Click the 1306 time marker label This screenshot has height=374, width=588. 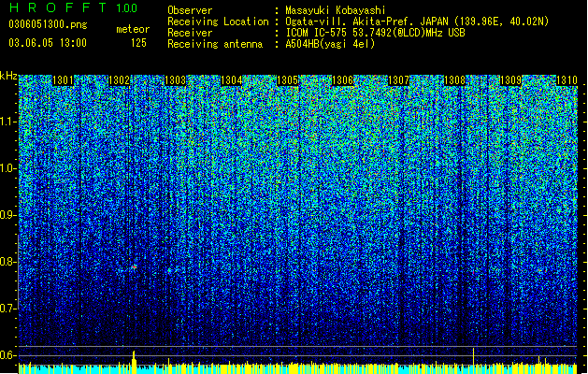point(343,80)
